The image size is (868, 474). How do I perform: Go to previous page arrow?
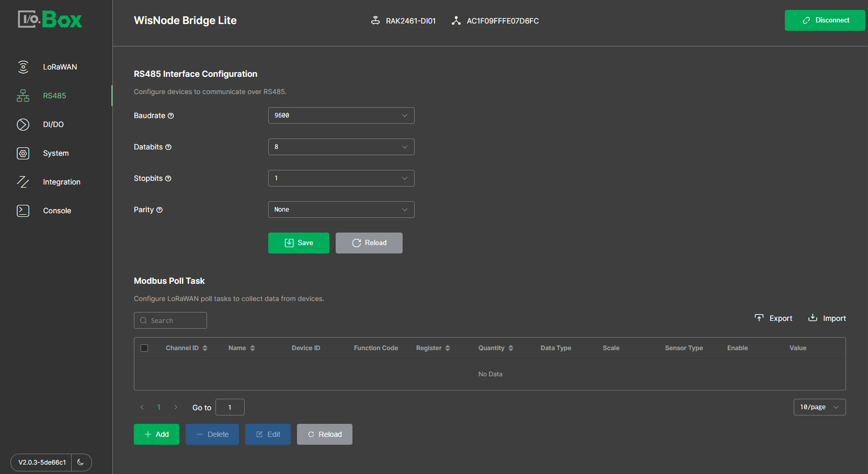click(142, 407)
